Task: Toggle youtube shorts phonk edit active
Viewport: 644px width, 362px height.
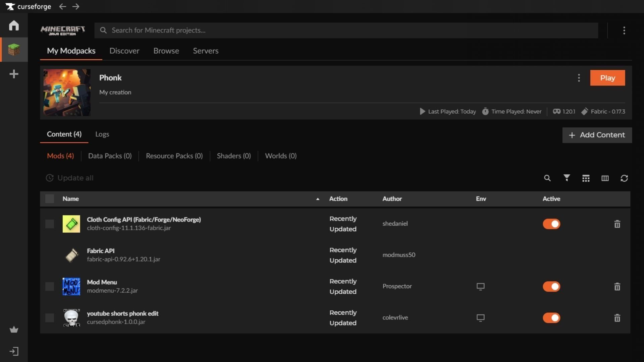Action: (551, 318)
